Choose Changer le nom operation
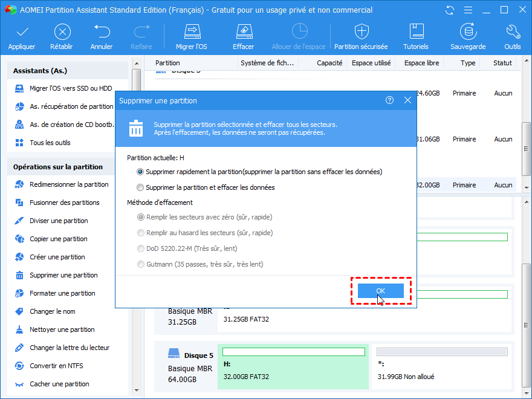Image resolution: width=532 pixels, height=399 pixels. (x=45, y=311)
